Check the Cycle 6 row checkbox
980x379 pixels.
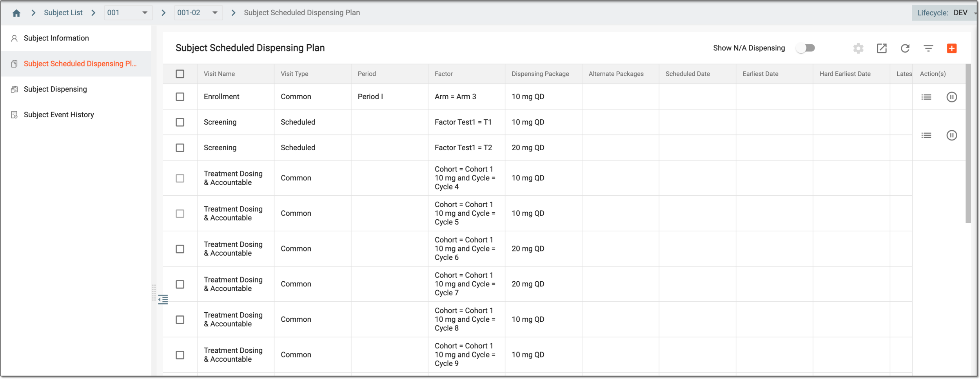(x=180, y=249)
